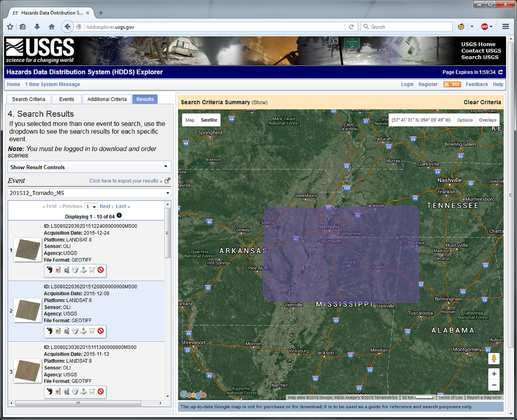This screenshot has width=517, height=420.
Task: Exclude the 2015-12-08 scene from results
Action: (101, 331)
